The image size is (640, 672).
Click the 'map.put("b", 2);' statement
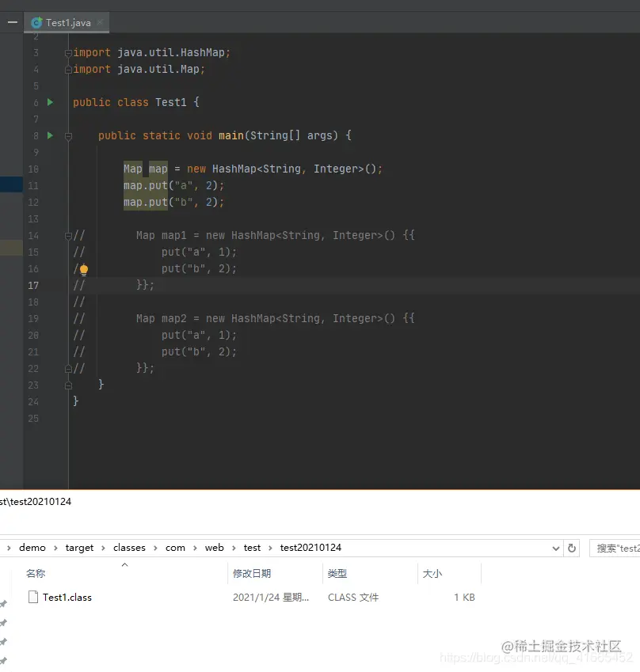(x=173, y=203)
